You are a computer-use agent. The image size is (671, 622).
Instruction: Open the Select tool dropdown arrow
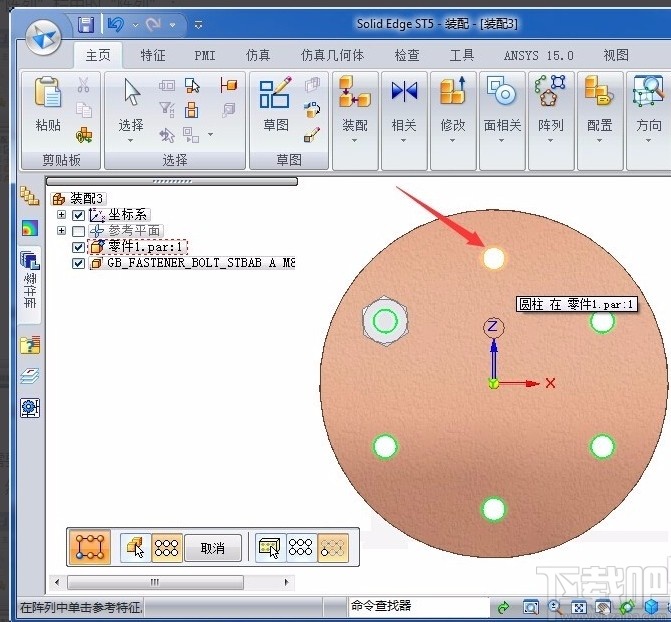coord(131,140)
